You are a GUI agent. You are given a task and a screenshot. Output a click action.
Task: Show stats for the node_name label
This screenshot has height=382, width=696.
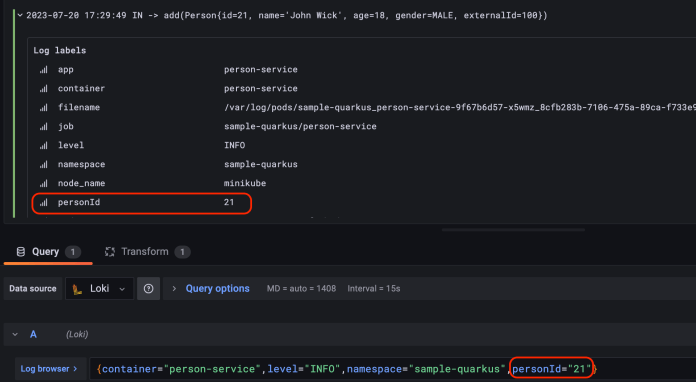(x=43, y=184)
